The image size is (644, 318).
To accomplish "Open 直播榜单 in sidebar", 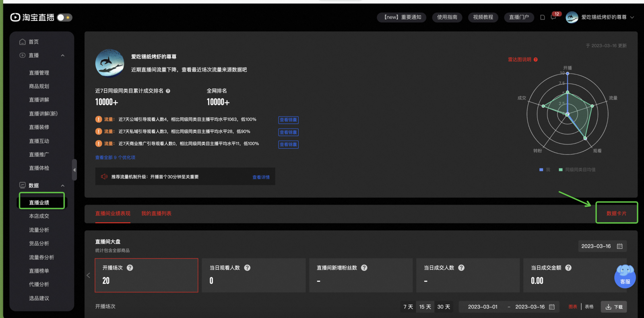I will pos(39,271).
